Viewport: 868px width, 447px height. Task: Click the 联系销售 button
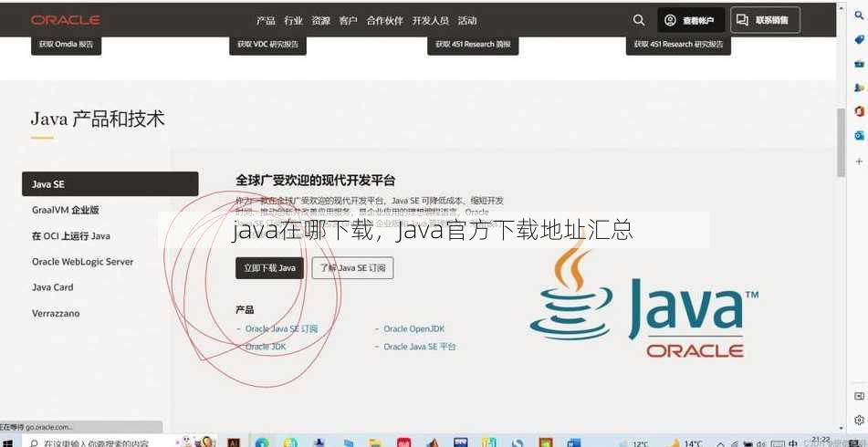765,20
